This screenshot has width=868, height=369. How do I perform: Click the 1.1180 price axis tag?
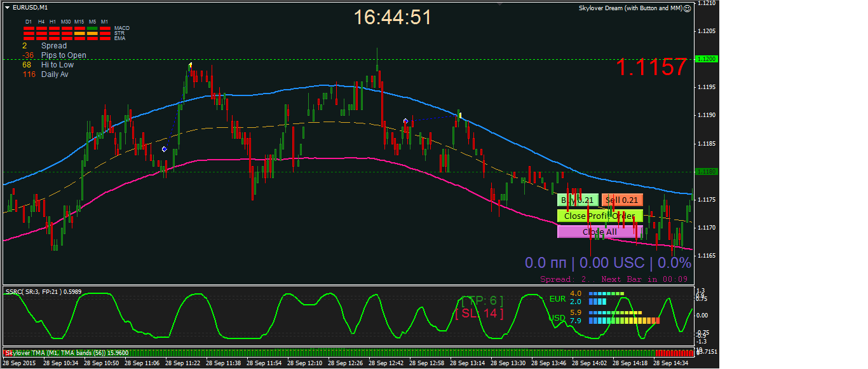coord(707,172)
